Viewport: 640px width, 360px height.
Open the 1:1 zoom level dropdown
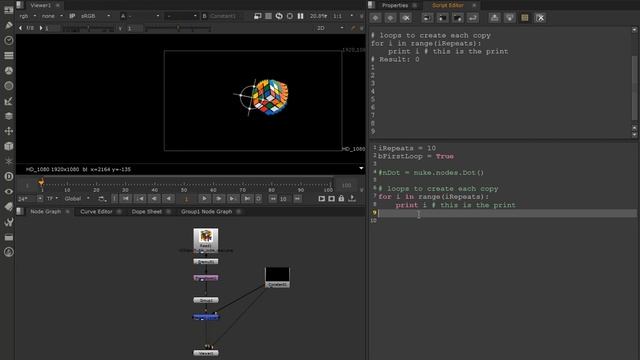[343, 16]
